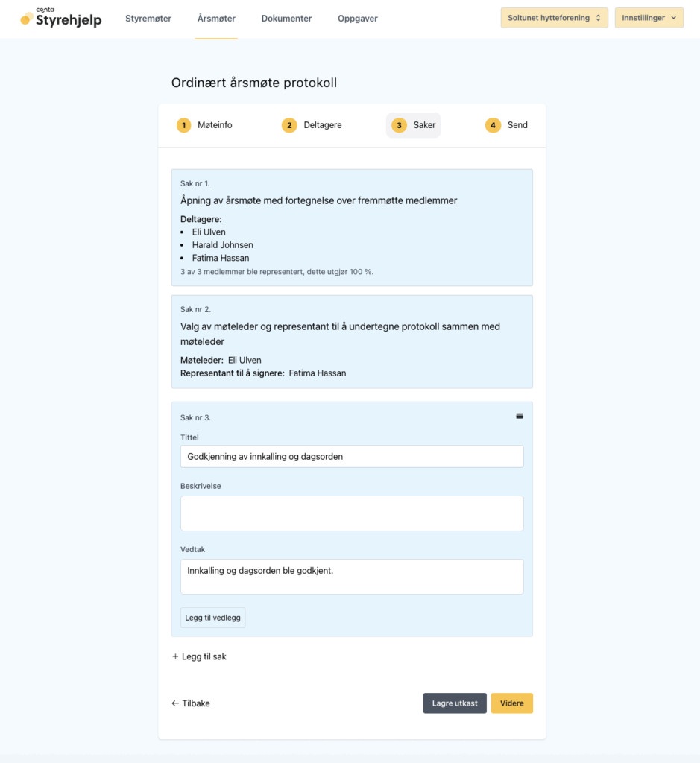The image size is (700, 763).
Task: Click into the Tittel input field
Action: (x=352, y=456)
